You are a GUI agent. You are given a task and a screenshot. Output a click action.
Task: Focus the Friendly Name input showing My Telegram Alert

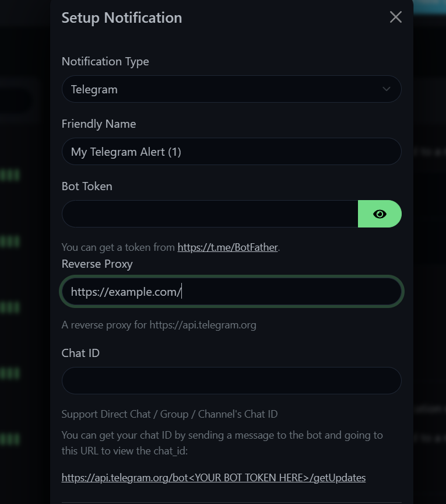pos(231,151)
